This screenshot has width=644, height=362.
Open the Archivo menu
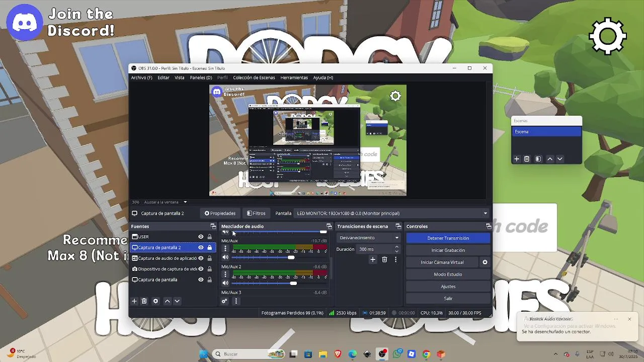pyautogui.click(x=141, y=78)
